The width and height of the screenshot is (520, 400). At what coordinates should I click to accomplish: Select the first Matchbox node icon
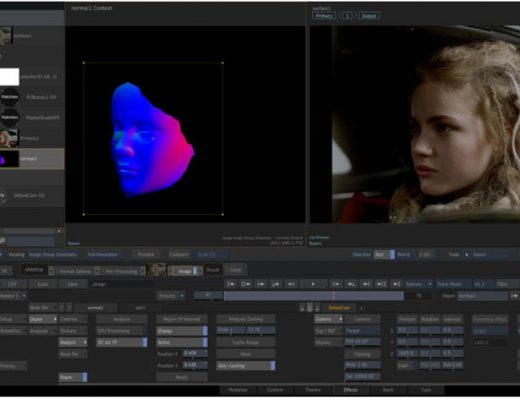pyautogui.click(x=10, y=97)
